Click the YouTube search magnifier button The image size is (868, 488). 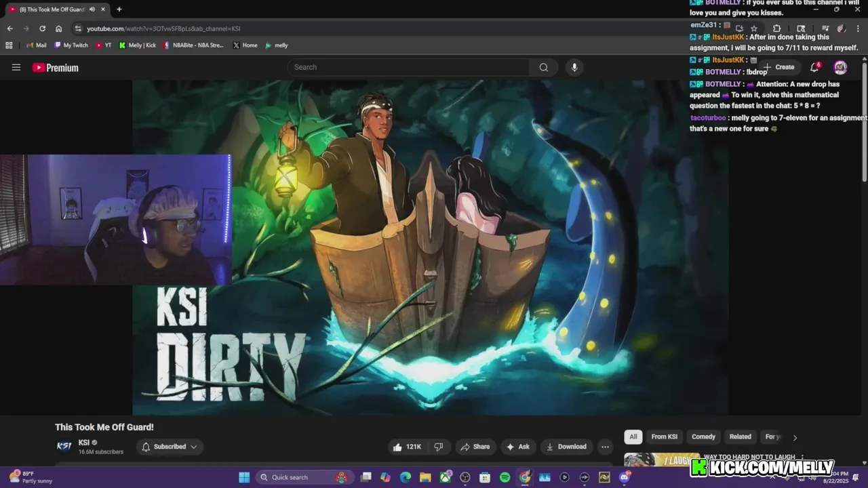pyautogui.click(x=544, y=67)
